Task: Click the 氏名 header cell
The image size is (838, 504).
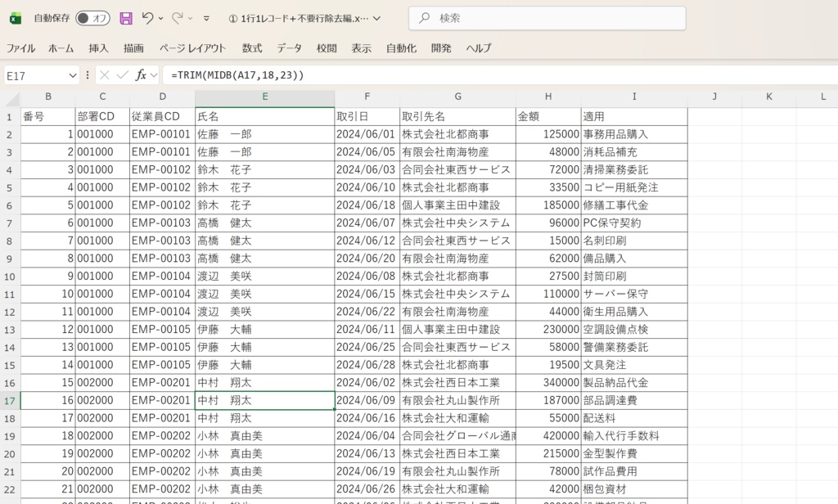Action: [265, 116]
